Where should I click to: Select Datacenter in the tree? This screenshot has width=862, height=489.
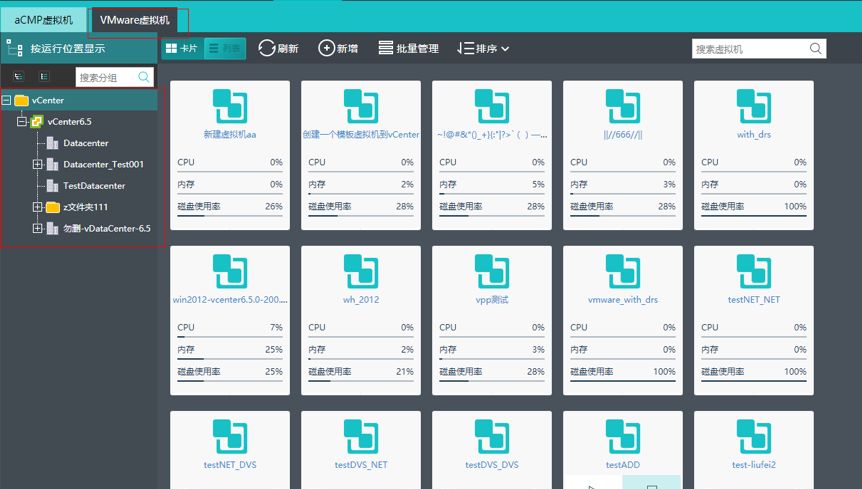click(86, 143)
